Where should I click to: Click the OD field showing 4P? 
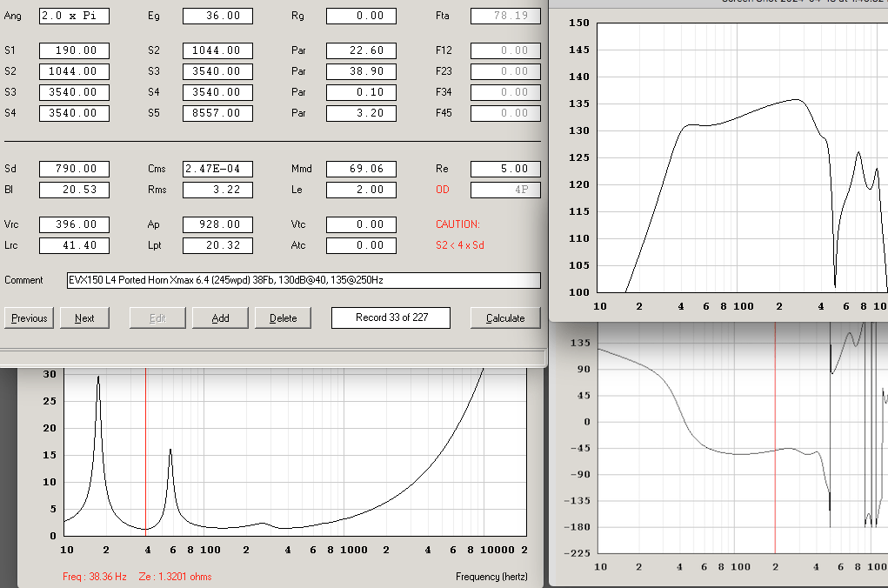(505, 190)
